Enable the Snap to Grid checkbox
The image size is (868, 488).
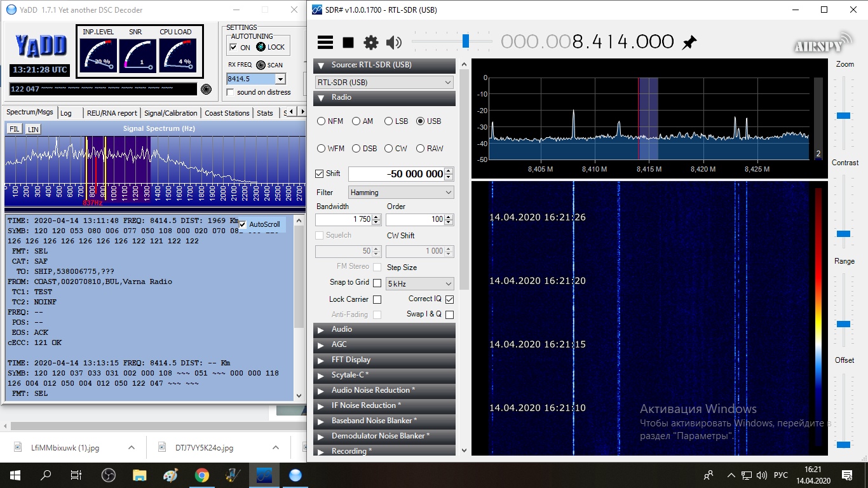377,283
